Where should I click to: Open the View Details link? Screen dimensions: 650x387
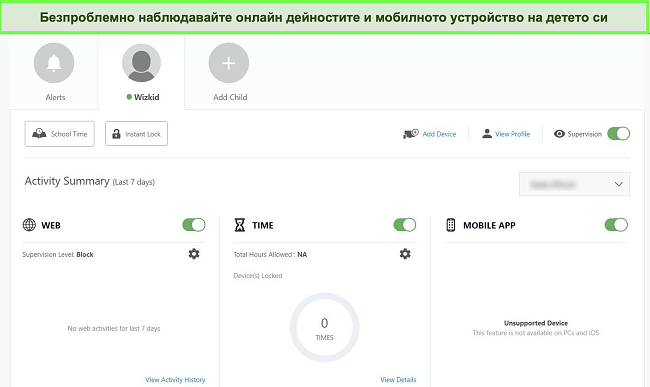coord(398,380)
